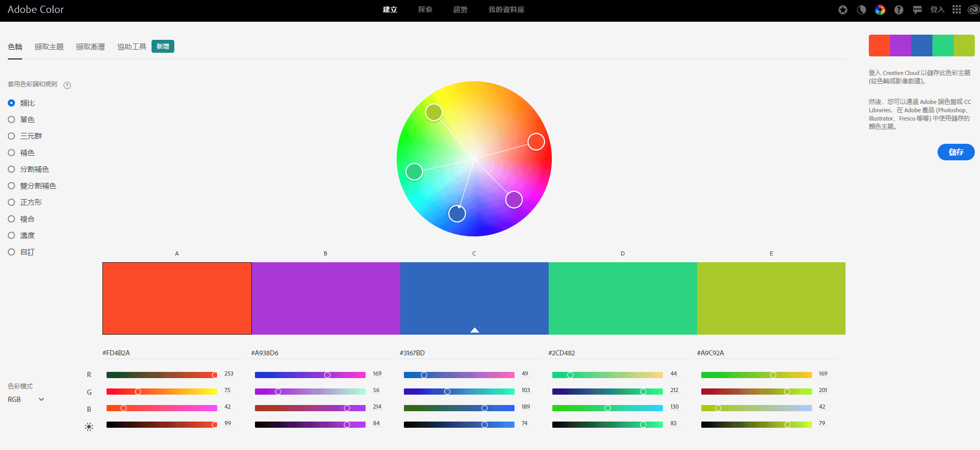The height and width of the screenshot is (450, 980).
Task: Click the green handle on color wheel
Action: 414,172
